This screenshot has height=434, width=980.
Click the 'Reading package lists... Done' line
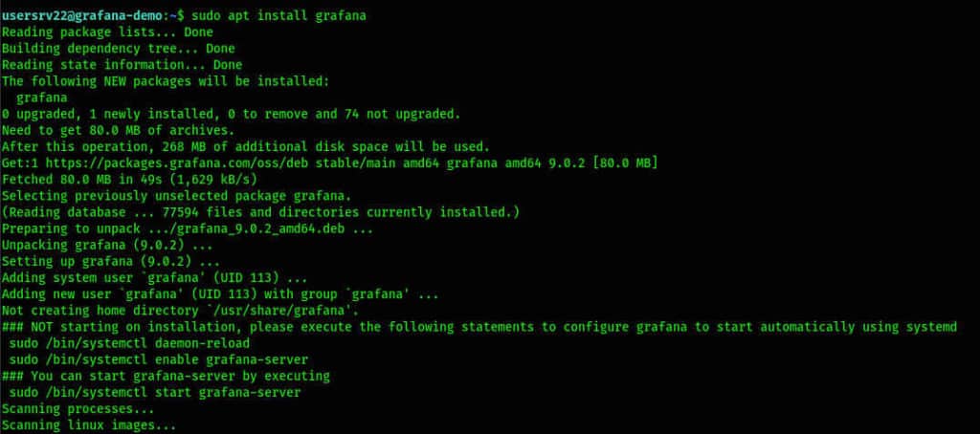click(x=107, y=32)
